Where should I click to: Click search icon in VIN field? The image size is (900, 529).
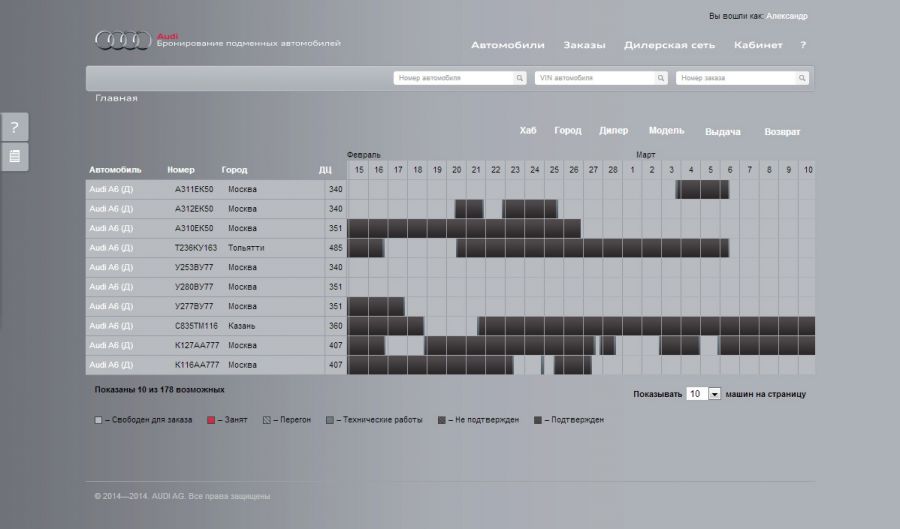click(661, 78)
